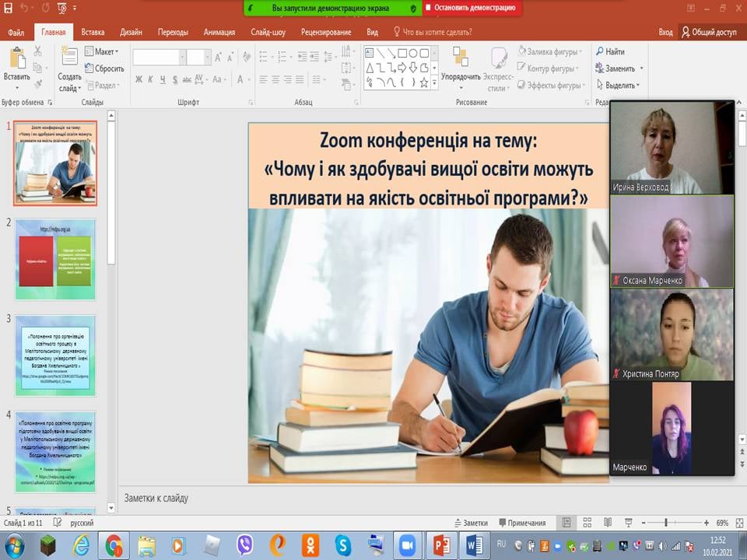Click the Общий доступ share button
The image size is (747, 560).
[x=709, y=32]
